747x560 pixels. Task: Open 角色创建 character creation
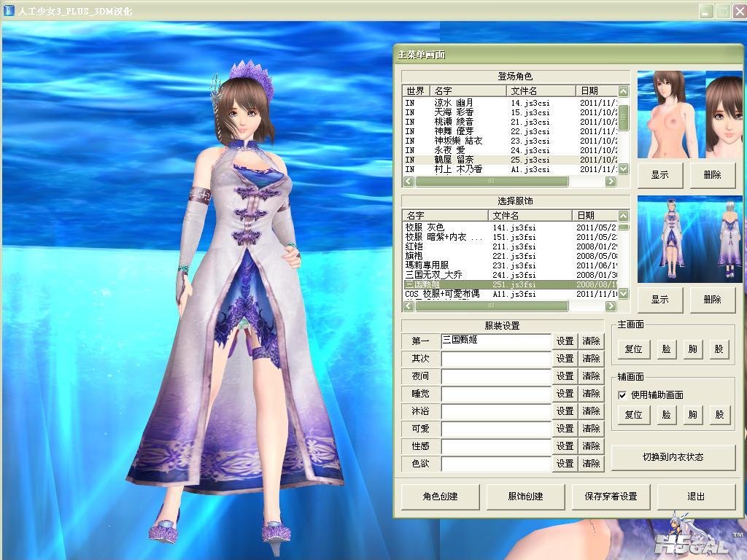click(x=440, y=497)
